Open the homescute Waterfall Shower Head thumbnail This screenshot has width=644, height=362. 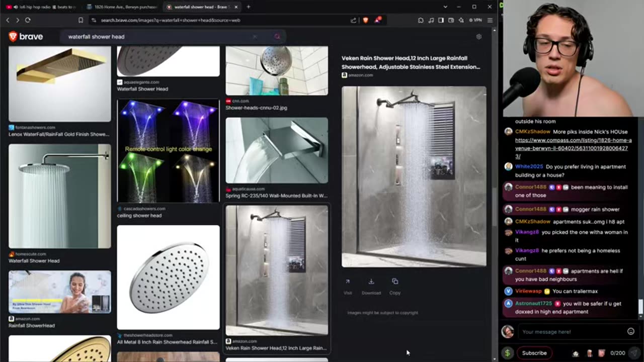tap(60, 196)
